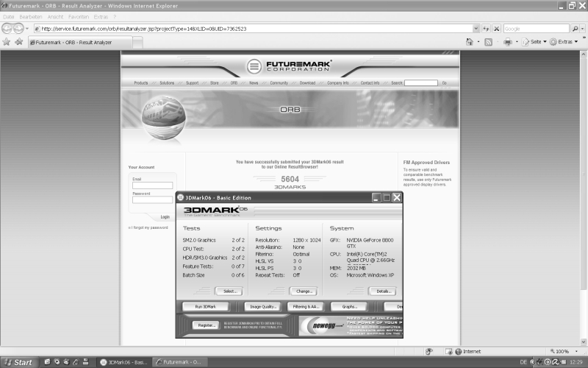Viewport: 588px width, 368px height.
Task: Click the Register button in 3DMark06
Action: pos(206,325)
